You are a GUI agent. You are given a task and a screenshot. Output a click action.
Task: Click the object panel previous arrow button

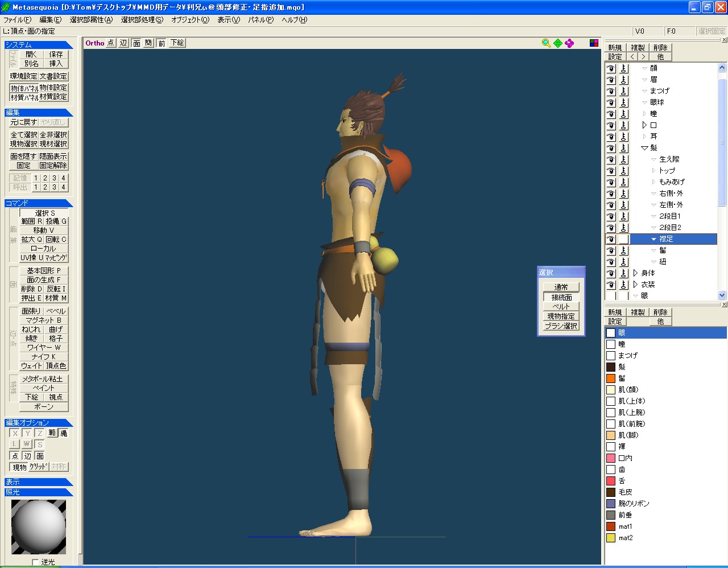632,57
